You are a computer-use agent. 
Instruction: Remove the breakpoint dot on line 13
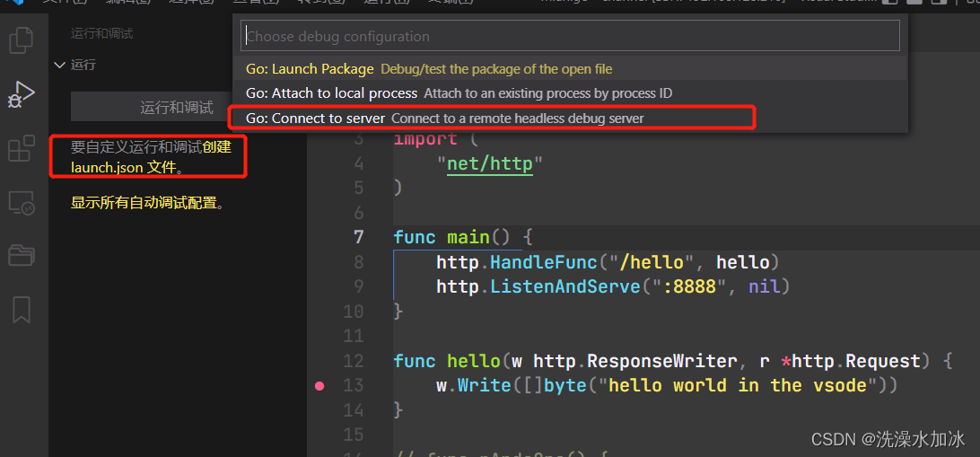point(320,386)
